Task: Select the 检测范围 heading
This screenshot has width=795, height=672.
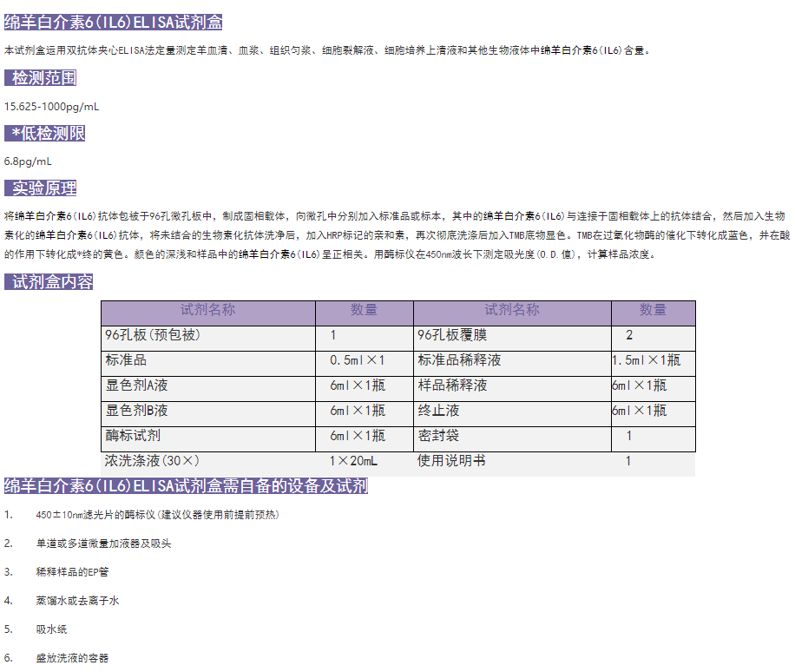Action: (x=41, y=78)
